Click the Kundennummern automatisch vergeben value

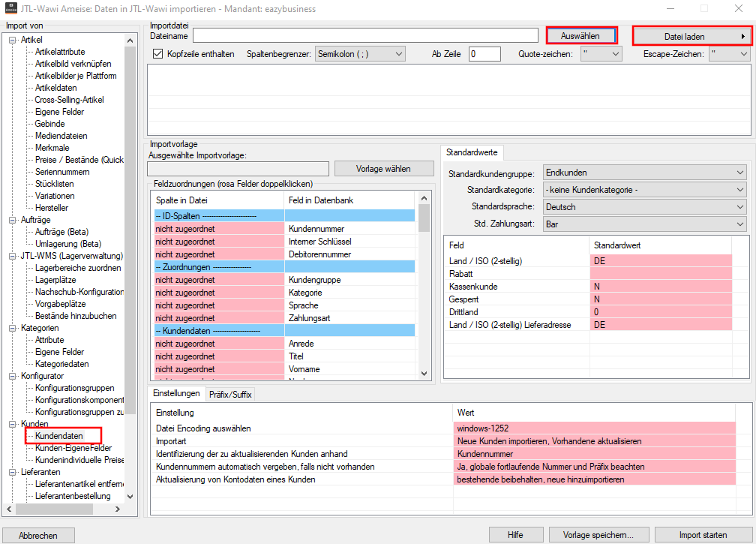pos(595,467)
